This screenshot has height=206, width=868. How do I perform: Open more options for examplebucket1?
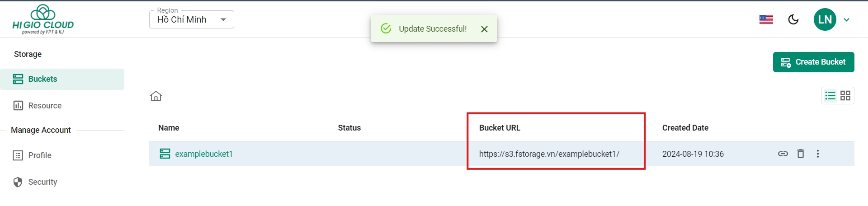[818, 154]
